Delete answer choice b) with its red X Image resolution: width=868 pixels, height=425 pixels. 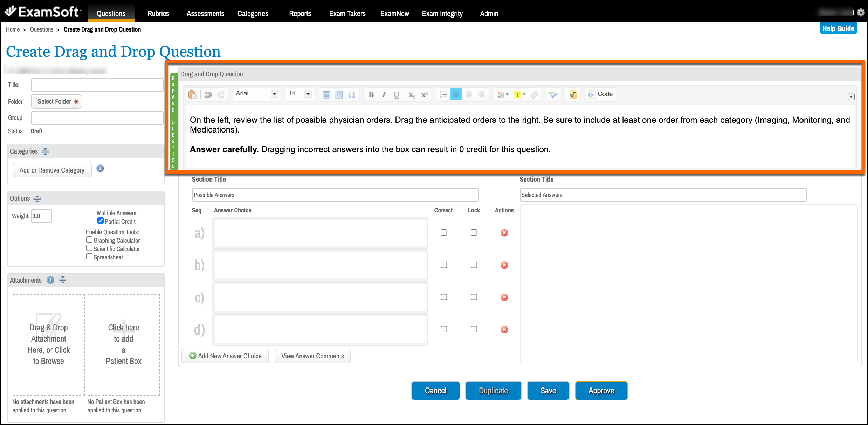pyautogui.click(x=504, y=265)
